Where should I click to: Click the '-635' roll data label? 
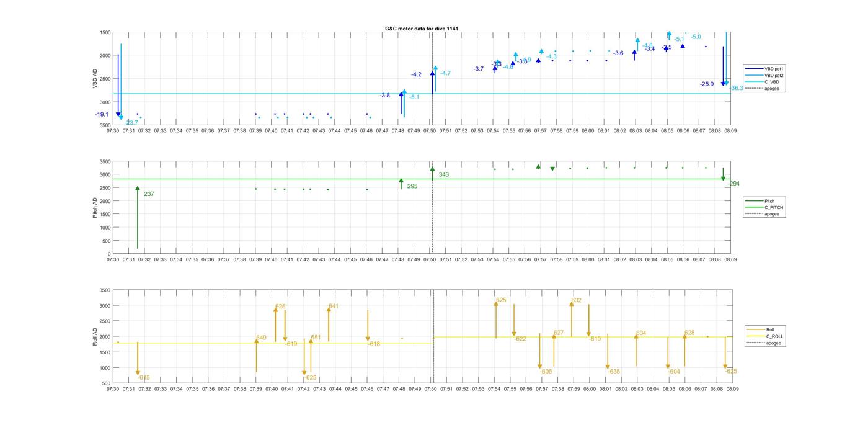click(x=614, y=372)
